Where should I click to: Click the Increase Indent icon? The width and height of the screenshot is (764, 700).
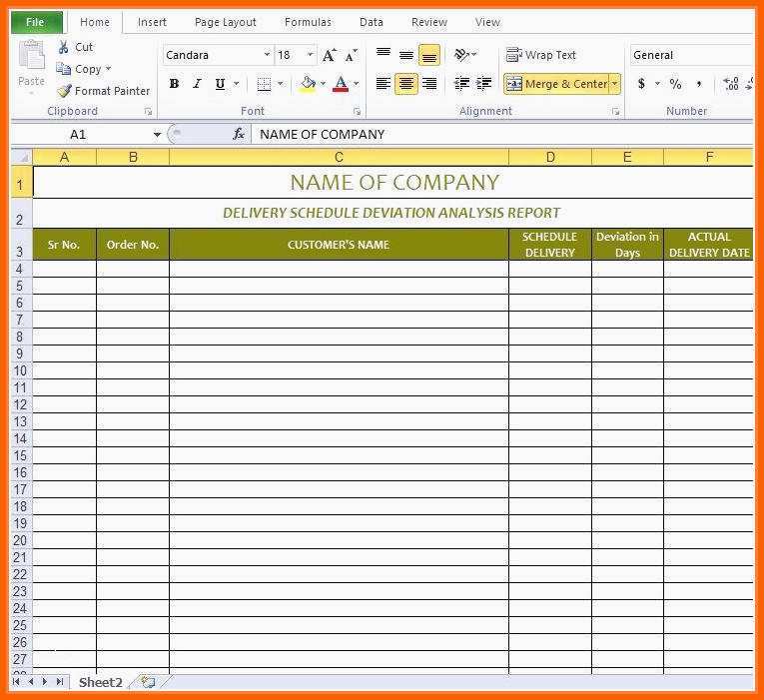point(484,84)
